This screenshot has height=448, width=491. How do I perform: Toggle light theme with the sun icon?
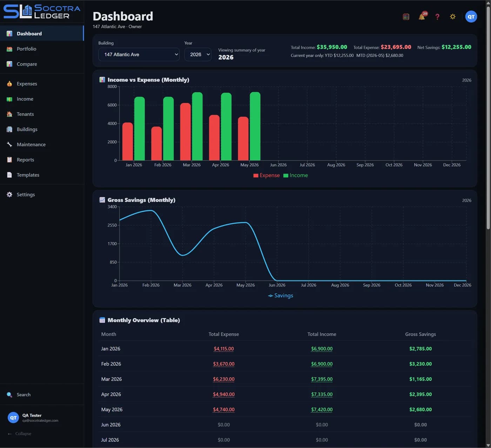453,16
